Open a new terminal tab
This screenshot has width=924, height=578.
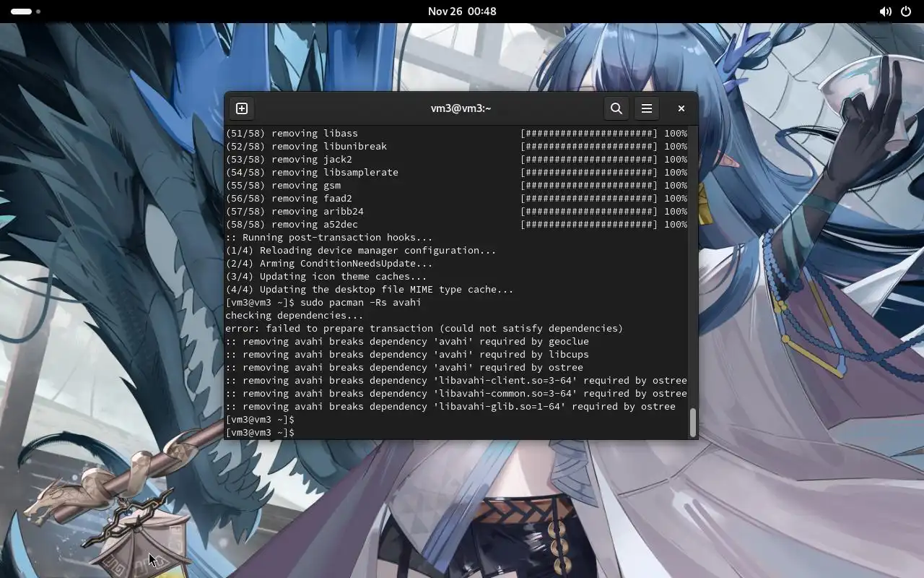[242, 108]
